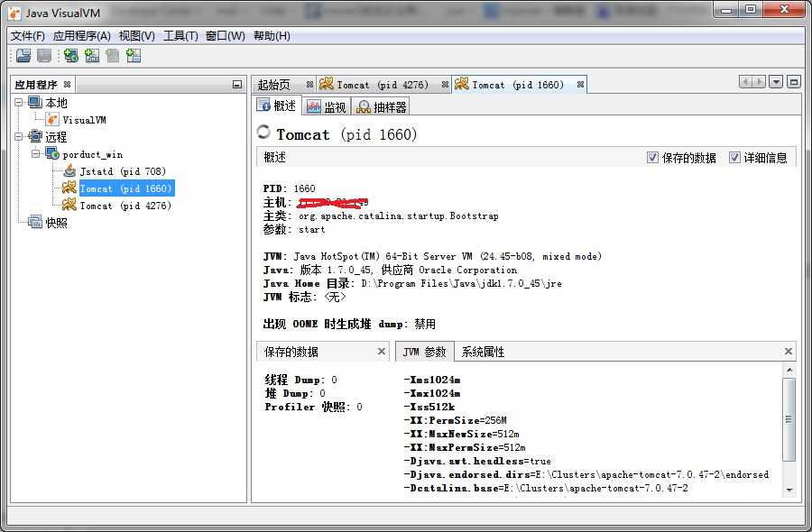
Task: Select the 本地 node icon in tree
Action: coord(35,103)
